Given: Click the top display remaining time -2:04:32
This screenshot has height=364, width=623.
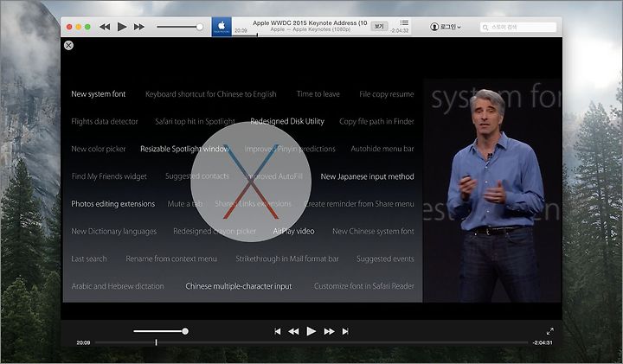Looking at the screenshot, I should (x=400, y=30).
